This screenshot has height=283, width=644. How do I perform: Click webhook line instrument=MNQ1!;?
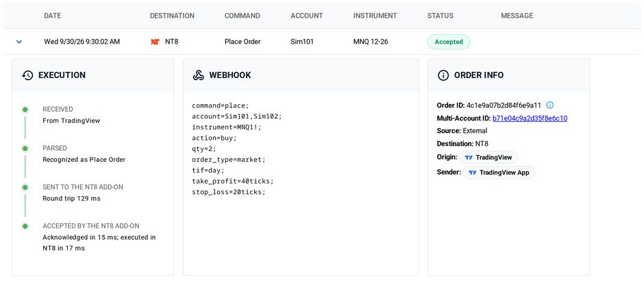pyautogui.click(x=227, y=127)
